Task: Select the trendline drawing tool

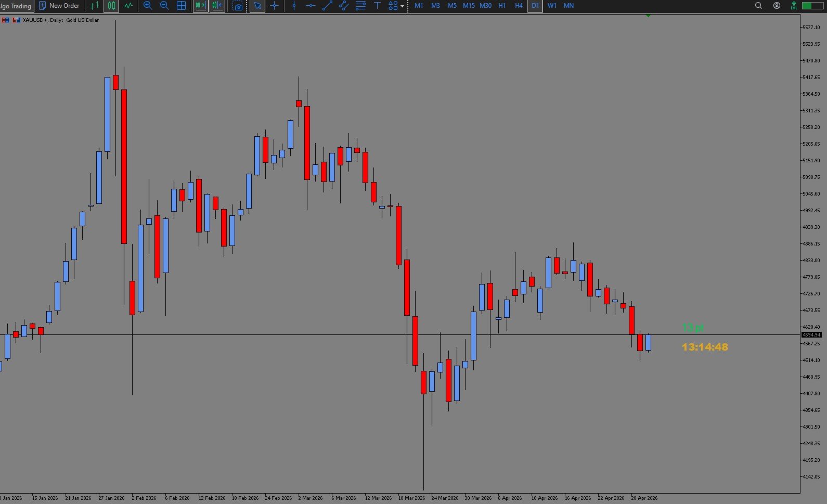Action: point(327,6)
